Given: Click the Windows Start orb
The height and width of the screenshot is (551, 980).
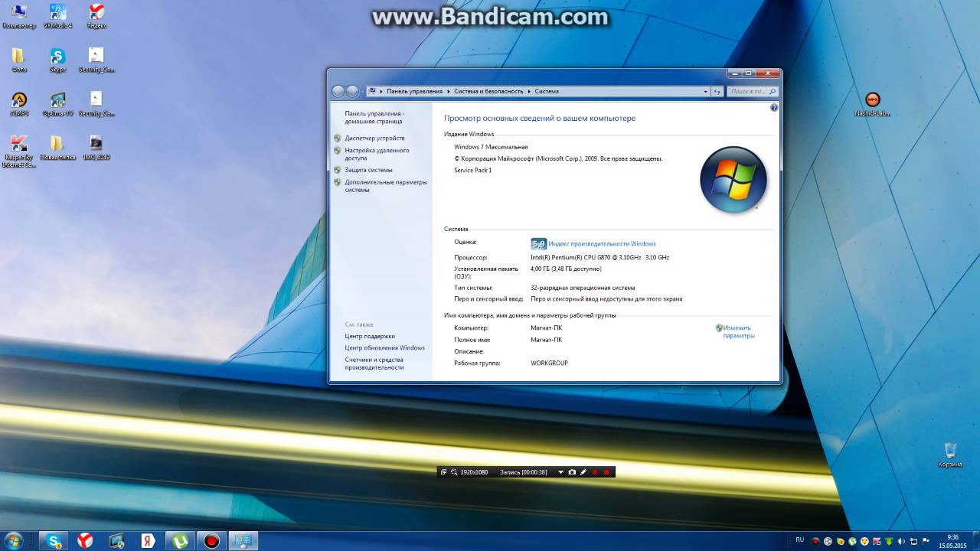Looking at the screenshot, I should point(12,540).
